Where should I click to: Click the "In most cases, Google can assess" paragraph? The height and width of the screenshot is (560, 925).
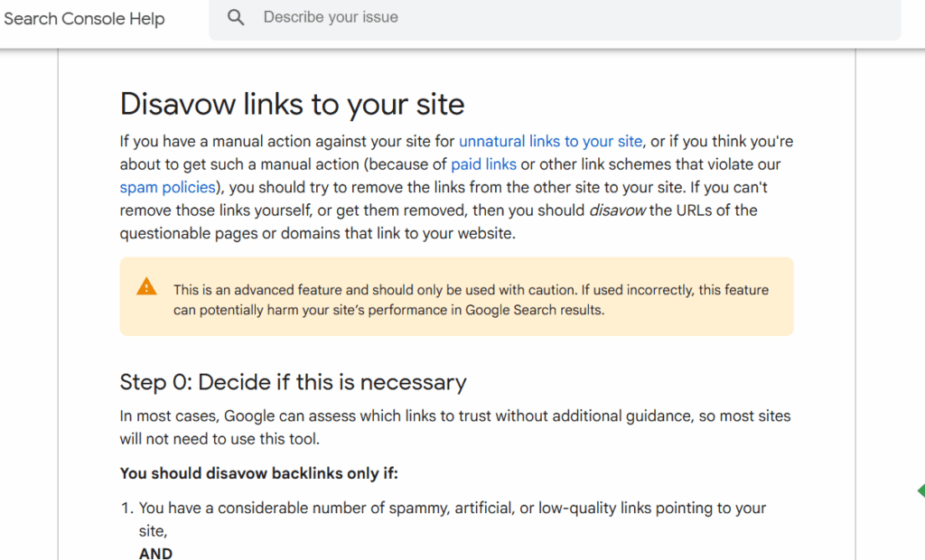click(x=455, y=428)
